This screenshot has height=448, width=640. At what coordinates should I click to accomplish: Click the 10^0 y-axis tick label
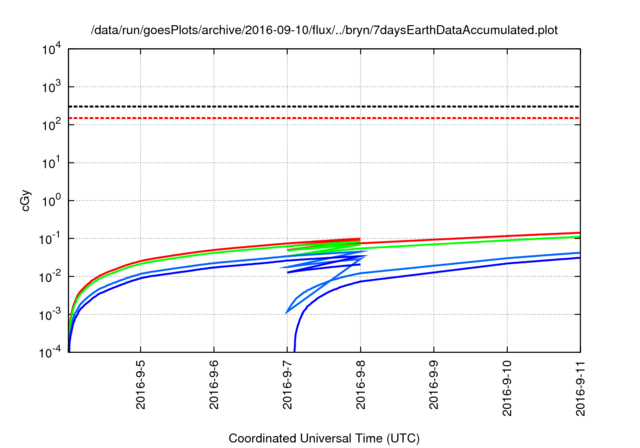pyautogui.click(x=52, y=201)
